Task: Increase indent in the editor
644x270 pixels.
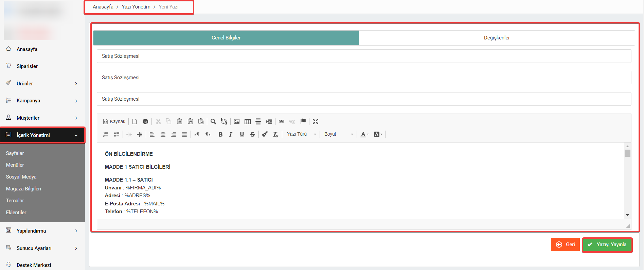Action: point(140,134)
